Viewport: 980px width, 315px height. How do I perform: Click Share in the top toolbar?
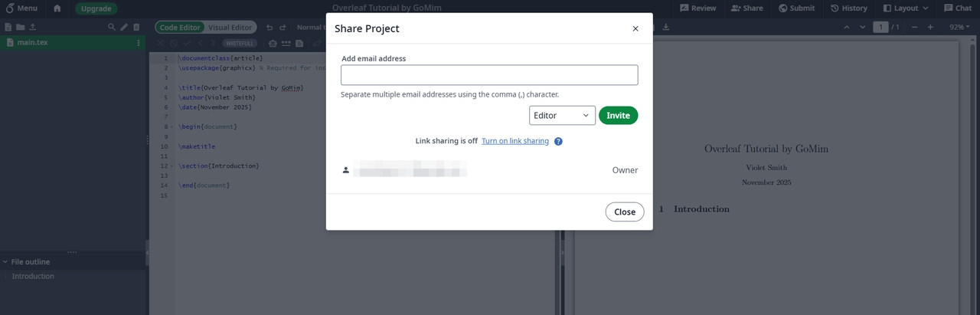click(746, 8)
